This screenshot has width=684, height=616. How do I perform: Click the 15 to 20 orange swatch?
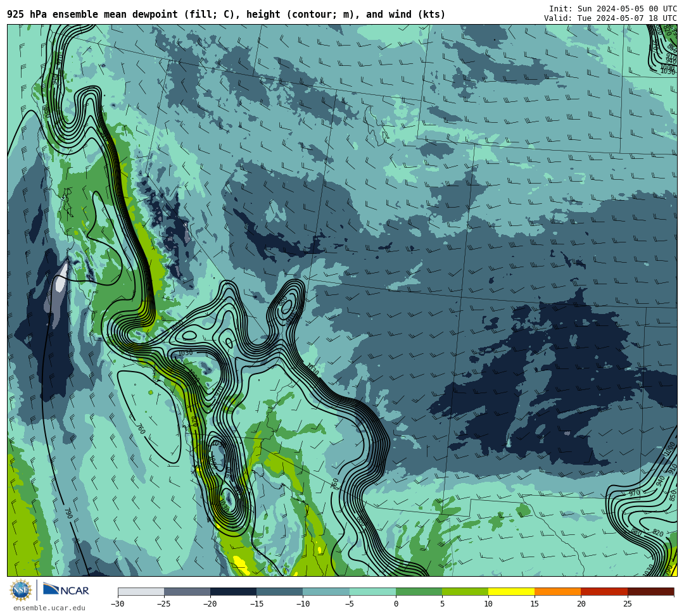coord(558,591)
